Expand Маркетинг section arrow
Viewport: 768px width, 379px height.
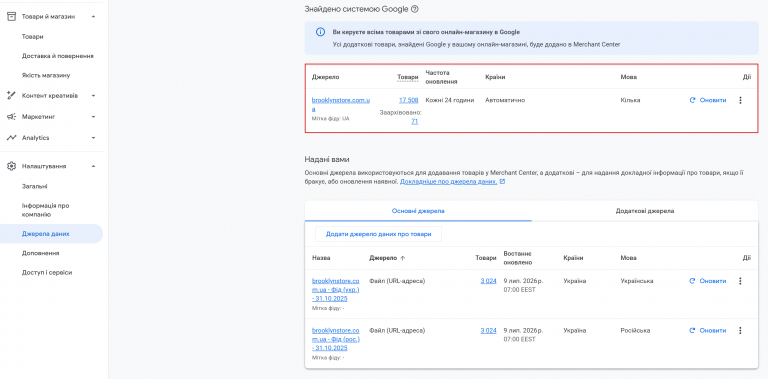(x=93, y=117)
